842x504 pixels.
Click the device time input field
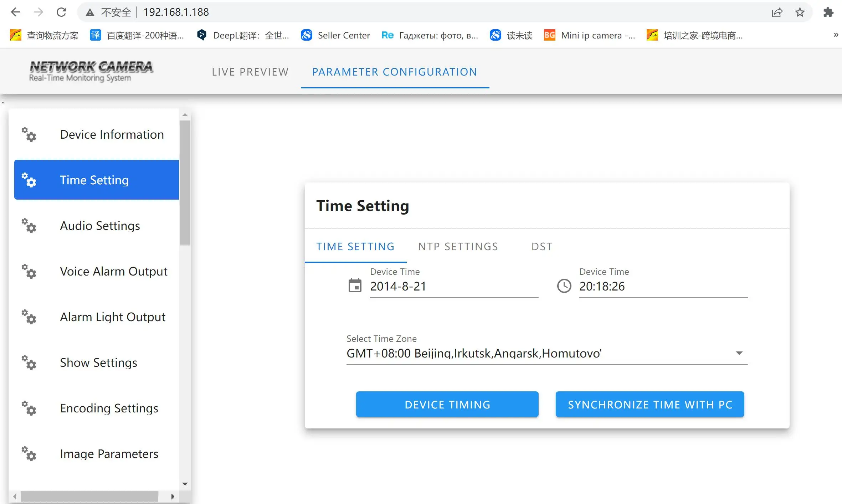tap(663, 287)
